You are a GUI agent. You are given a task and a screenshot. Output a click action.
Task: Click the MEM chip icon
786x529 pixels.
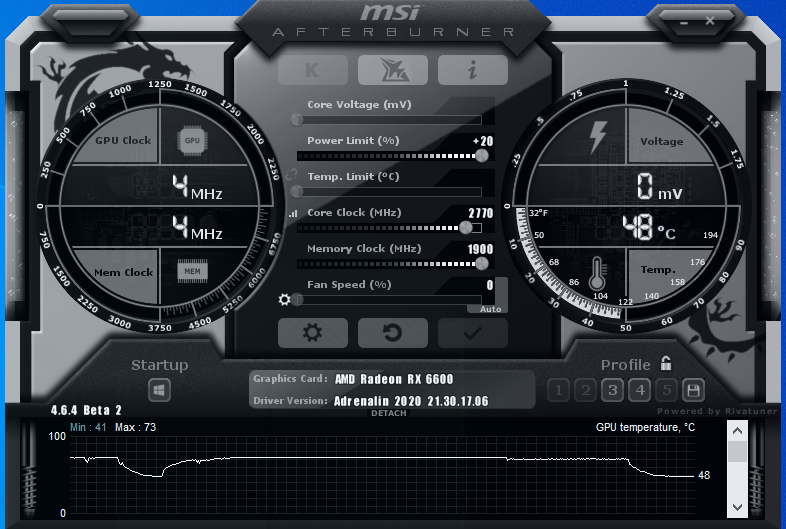pyautogui.click(x=192, y=271)
